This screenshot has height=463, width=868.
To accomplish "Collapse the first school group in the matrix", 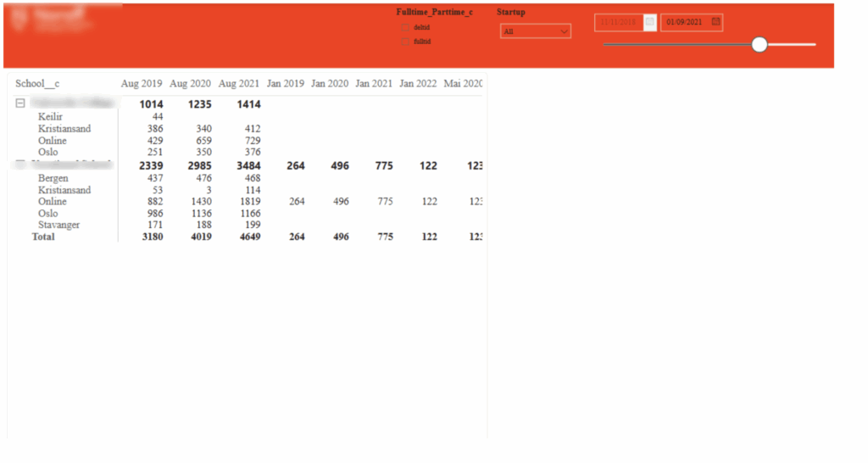I will [19, 103].
